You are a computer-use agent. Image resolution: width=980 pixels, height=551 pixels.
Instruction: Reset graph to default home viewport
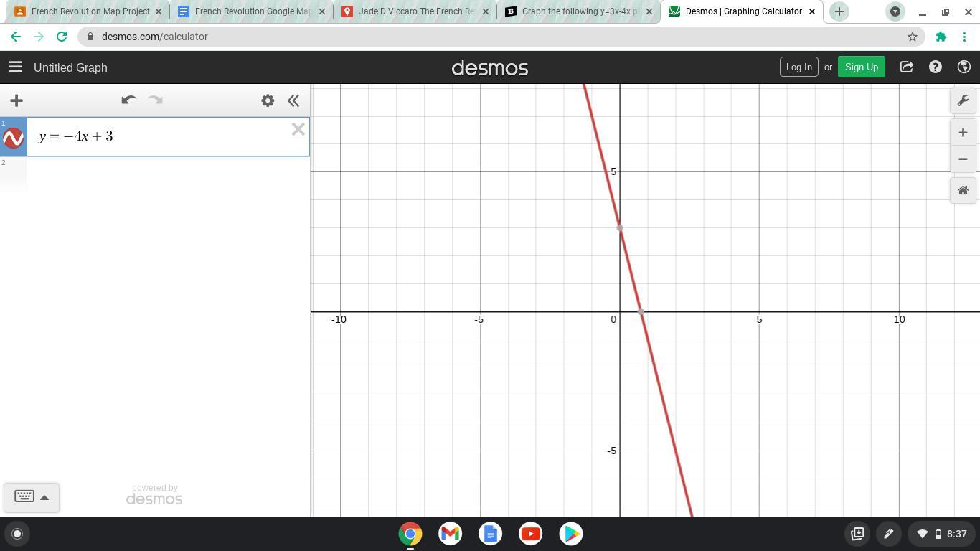(x=963, y=190)
